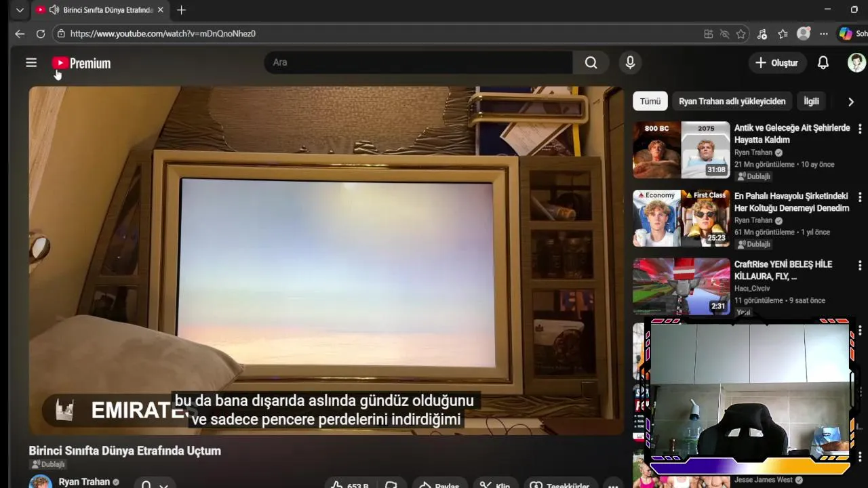Open more actions three dots below video
868x488 pixels.
[613, 485]
